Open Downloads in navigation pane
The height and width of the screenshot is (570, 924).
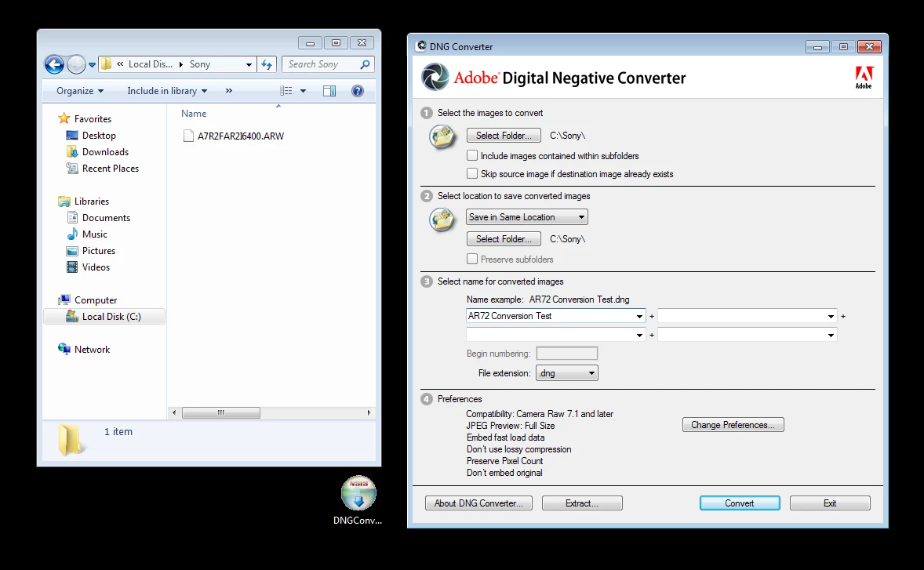point(105,152)
